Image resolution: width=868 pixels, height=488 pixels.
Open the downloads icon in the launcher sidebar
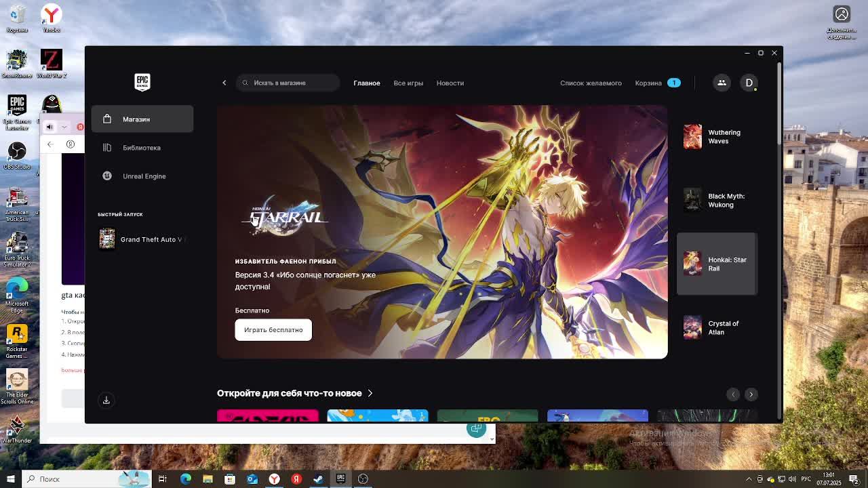[x=106, y=401]
